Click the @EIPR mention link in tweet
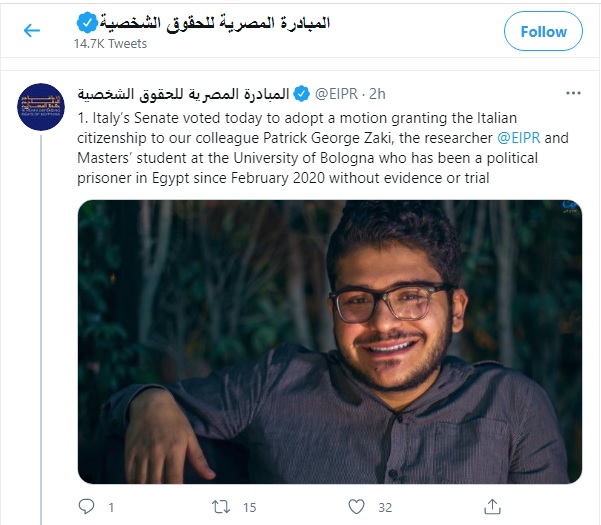The image size is (601, 525). click(x=519, y=138)
